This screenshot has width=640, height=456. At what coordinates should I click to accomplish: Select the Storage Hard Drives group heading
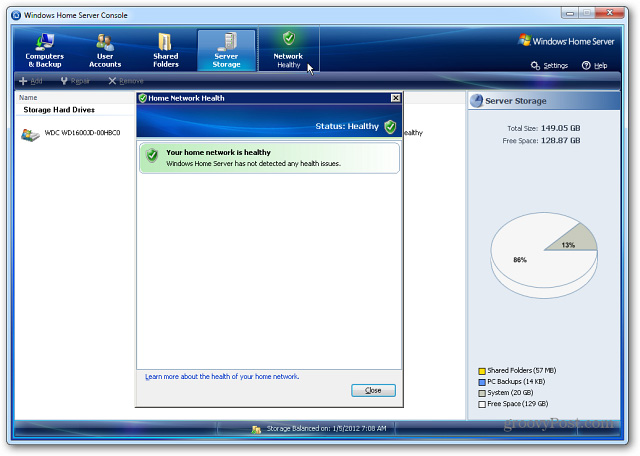point(59,110)
